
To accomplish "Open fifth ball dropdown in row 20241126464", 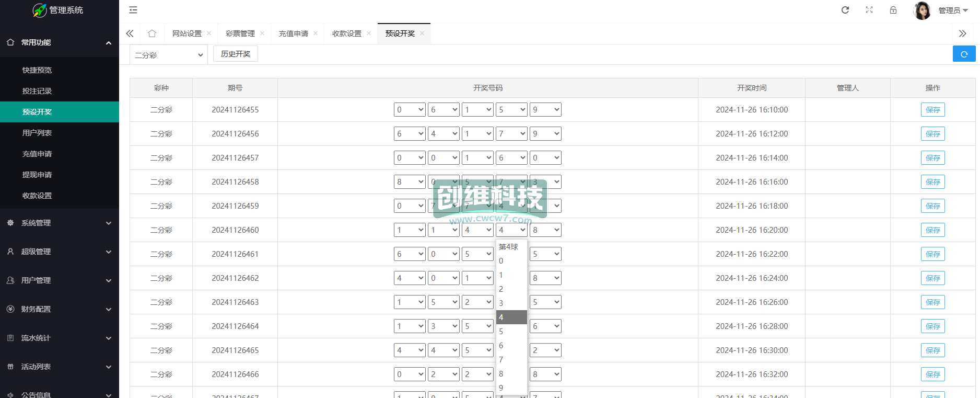I will pyautogui.click(x=545, y=326).
